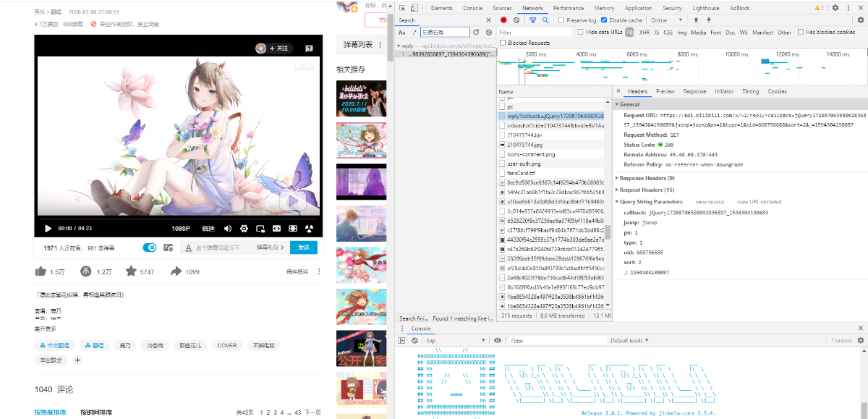Check Has blocked cookies checkbox
The width and height of the screenshot is (868, 419).
click(801, 32)
